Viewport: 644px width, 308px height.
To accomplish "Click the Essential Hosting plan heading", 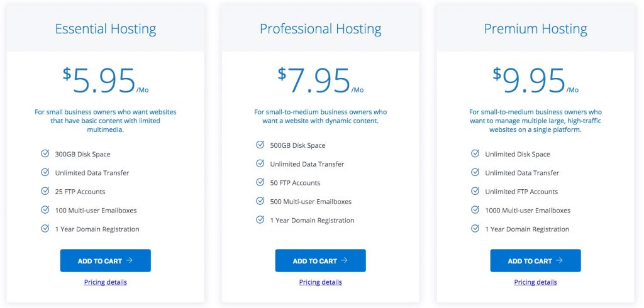I will point(106,29).
